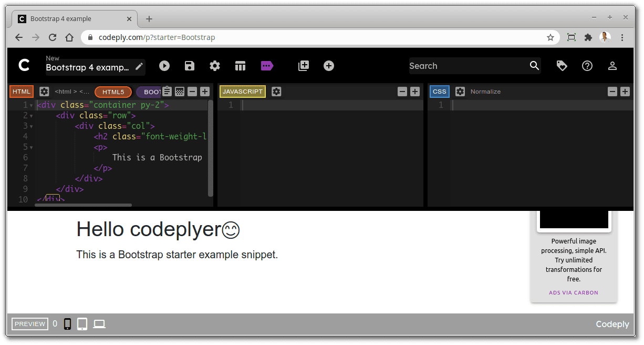Image resolution: width=644 pixels, height=345 pixels.
Task: Create new snippet with circled plus icon
Action: click(x=329, y=66)
